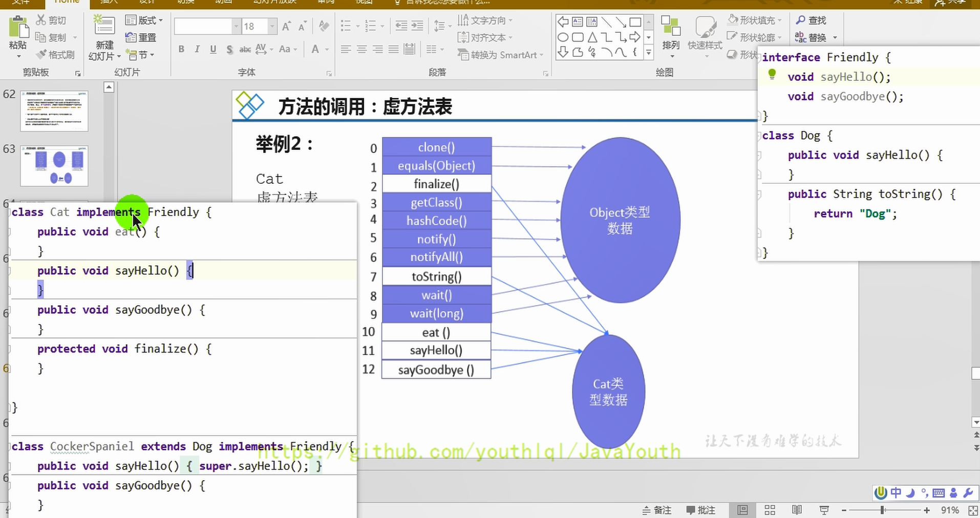Toggle Italic formatting
Image resolution: width=980 pixels, height=518 pixels.
click(x=197, y=49)
